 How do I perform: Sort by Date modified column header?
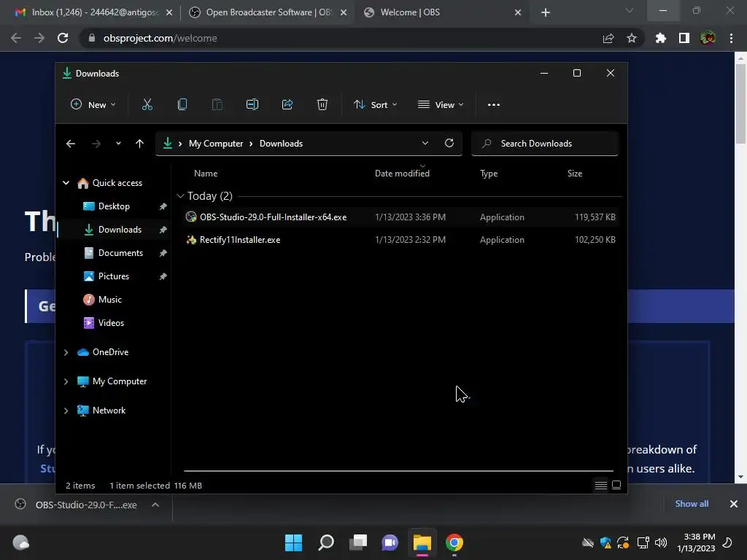point(402,174)
